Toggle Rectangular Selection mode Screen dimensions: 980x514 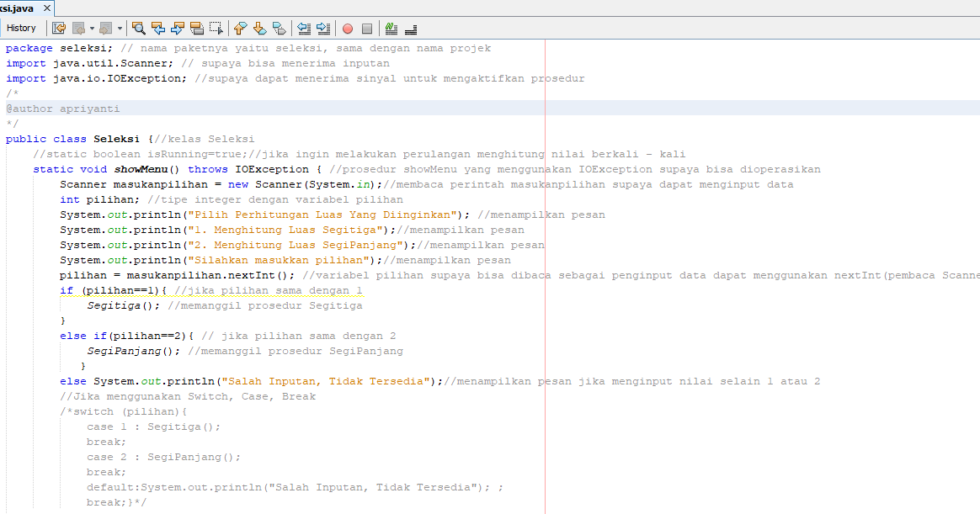click(216, 28)
